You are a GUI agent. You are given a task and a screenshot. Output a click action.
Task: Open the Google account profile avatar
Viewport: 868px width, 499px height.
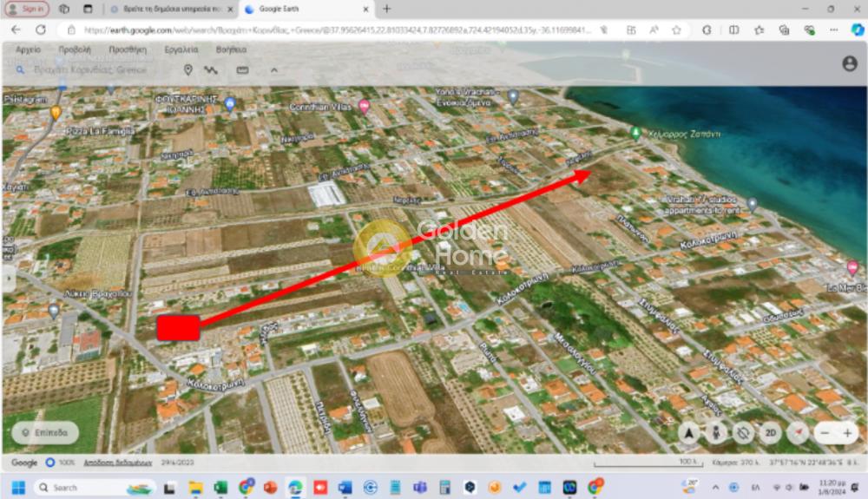pos(850,64)
